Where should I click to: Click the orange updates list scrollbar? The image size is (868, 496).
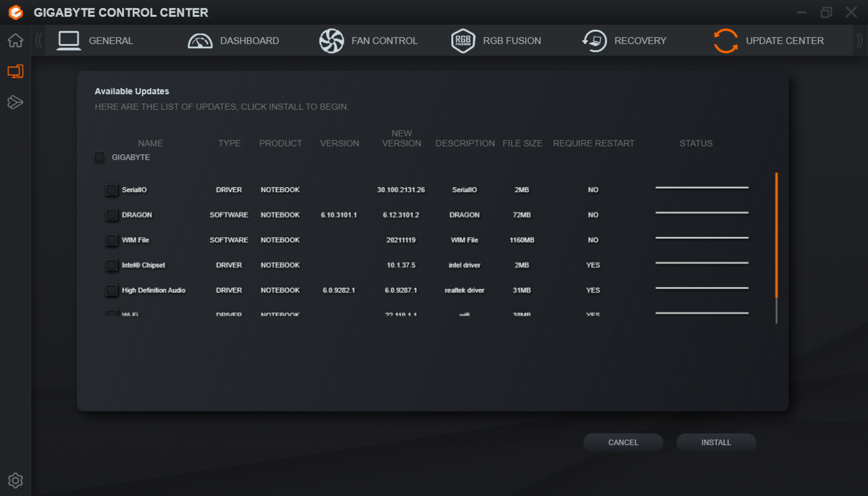pyautogui.click(x=776, y=234)
